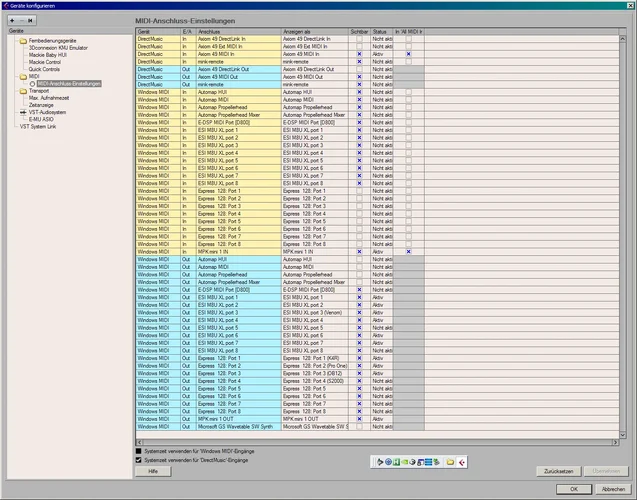The width and height of the screenshot is (637, 500).
Task: Select Zeitanzeige tree item
Action: (41, 105)
